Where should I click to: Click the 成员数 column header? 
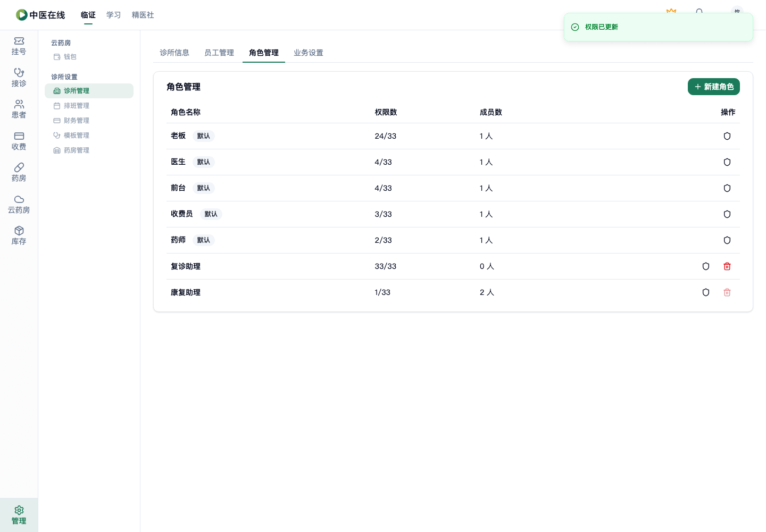click(x=490, y=112)
